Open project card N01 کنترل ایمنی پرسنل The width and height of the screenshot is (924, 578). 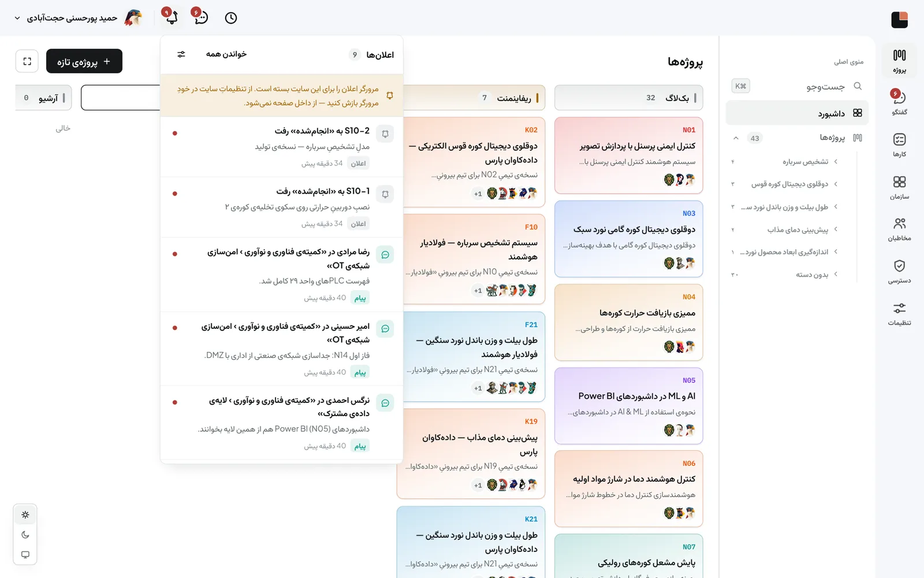click(628, 155)
